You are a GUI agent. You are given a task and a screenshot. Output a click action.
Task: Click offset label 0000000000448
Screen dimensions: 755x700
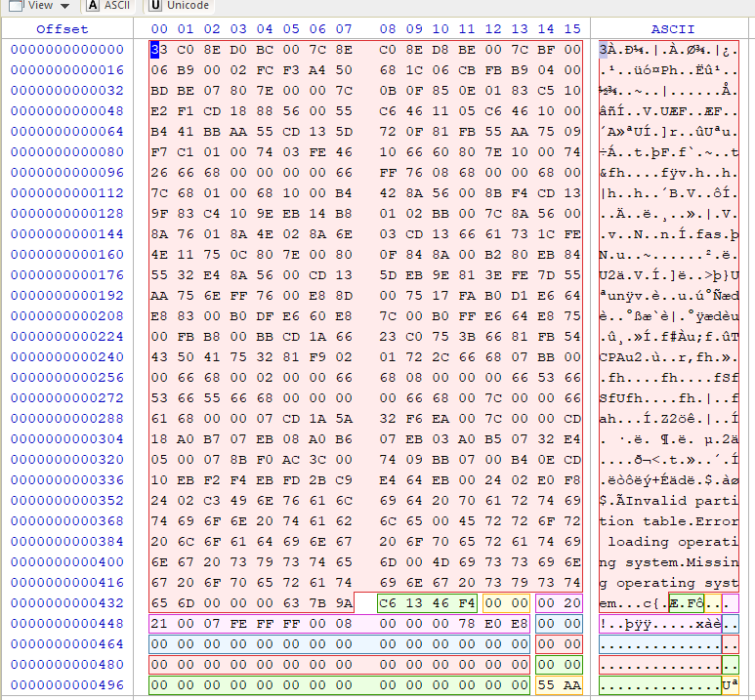(67, 624)
